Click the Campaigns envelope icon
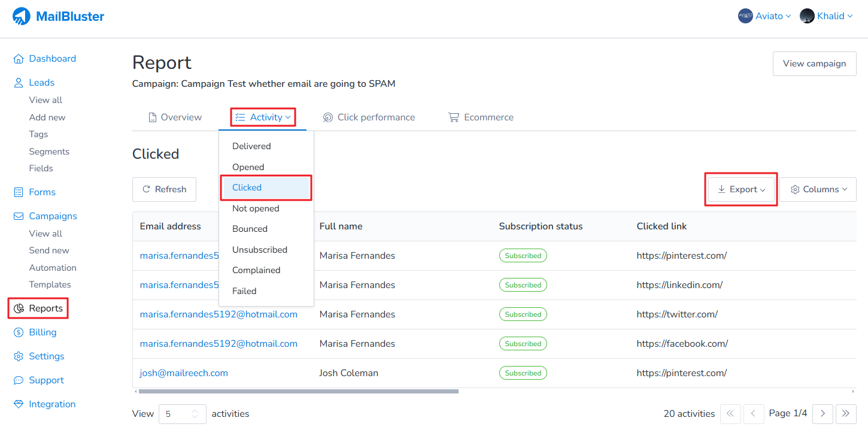The width and height of the screenshot is (868, 439). (19, 216)
